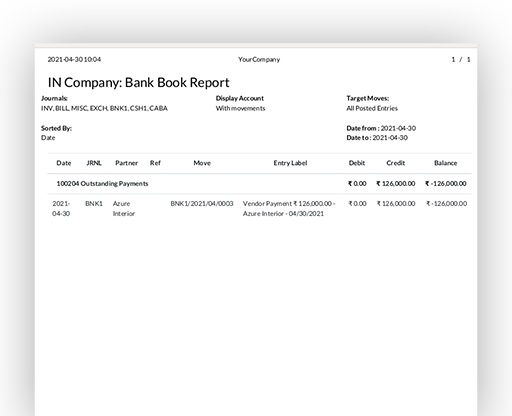Click the Date from : 2021-04-30 line
512x416 pixels.
coord(381,128)
